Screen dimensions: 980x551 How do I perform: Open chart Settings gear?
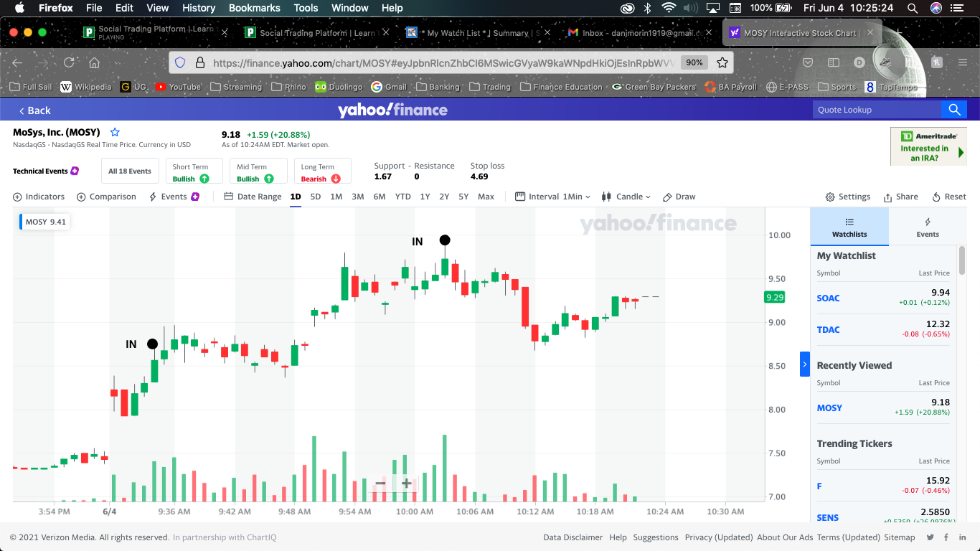tap(848, 197)
